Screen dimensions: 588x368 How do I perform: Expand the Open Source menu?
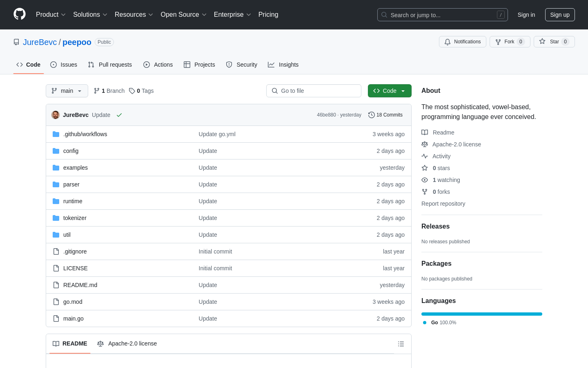click(x=184, y=15)
